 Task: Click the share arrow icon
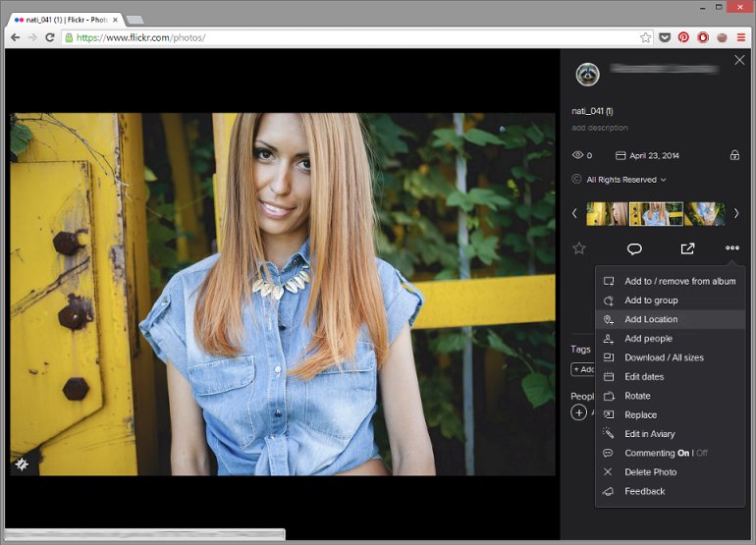pyautogui.click(x=687, y=248)
